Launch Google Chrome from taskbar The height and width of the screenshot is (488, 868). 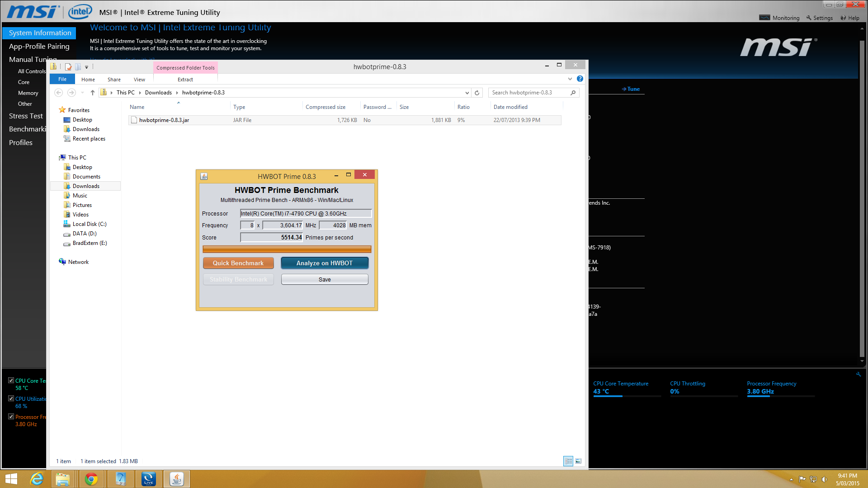(91, 479)
